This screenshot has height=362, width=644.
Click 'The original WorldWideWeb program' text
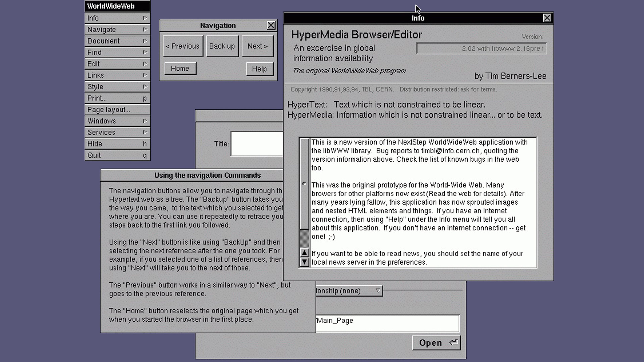(x=349, y=71)
